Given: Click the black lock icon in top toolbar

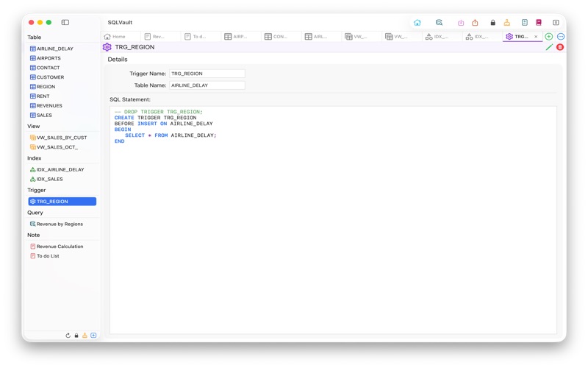Looking at the screenshot, I should 492,23.
